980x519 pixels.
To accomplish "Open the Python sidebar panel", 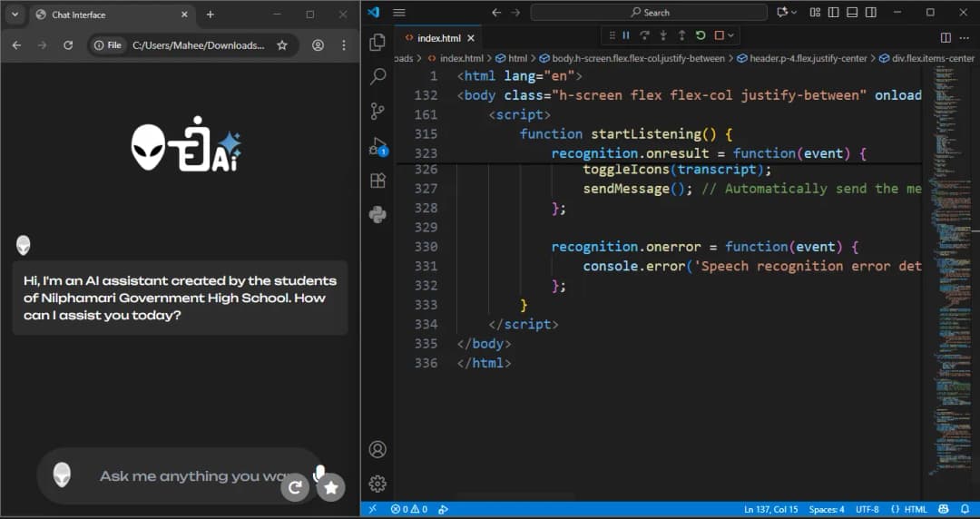I will [378, 215].
